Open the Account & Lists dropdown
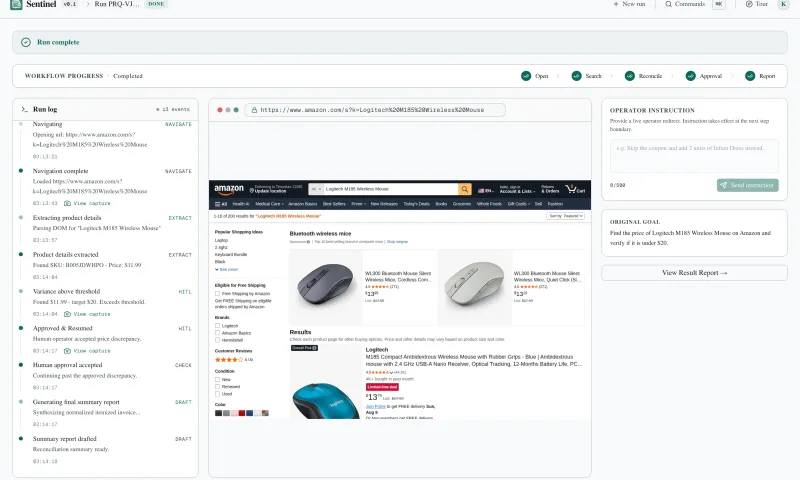The width and height of the screenshot is (800, 480). pos(517,189)
